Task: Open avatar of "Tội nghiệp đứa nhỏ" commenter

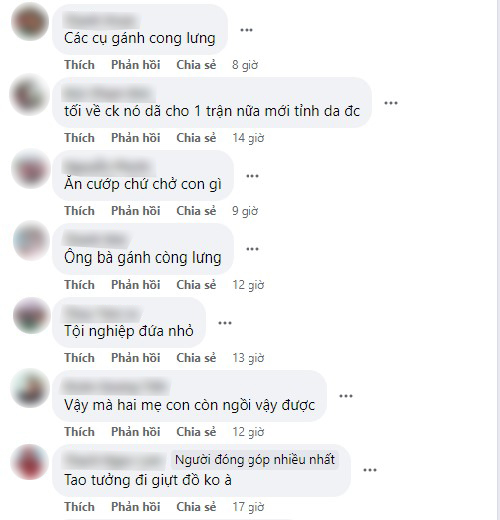Action: pyautogui.click(x=31, y=315)
